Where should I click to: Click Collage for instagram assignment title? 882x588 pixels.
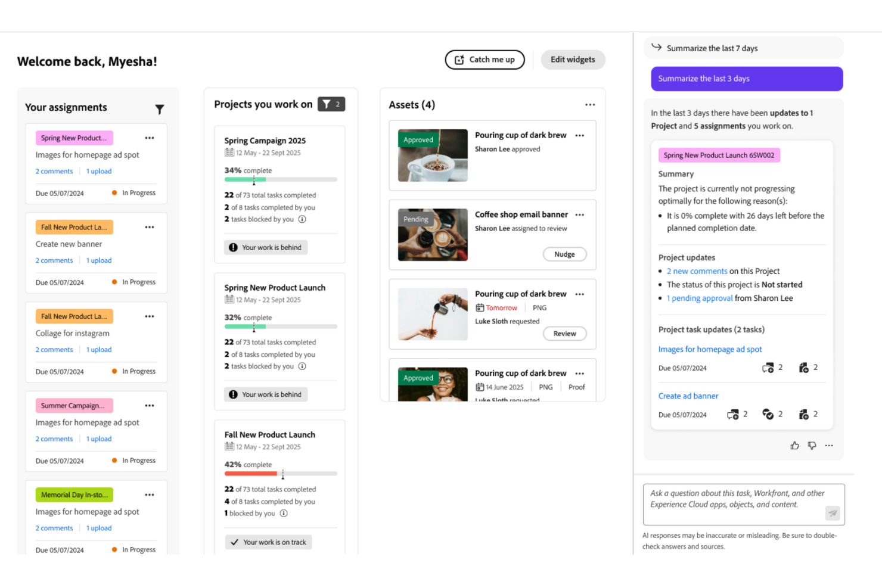[72, 334]
